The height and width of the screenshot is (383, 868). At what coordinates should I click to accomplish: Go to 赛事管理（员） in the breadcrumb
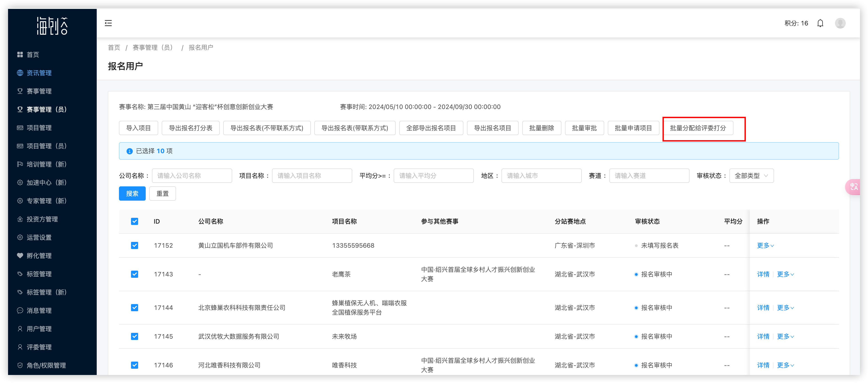click(153, 47)
